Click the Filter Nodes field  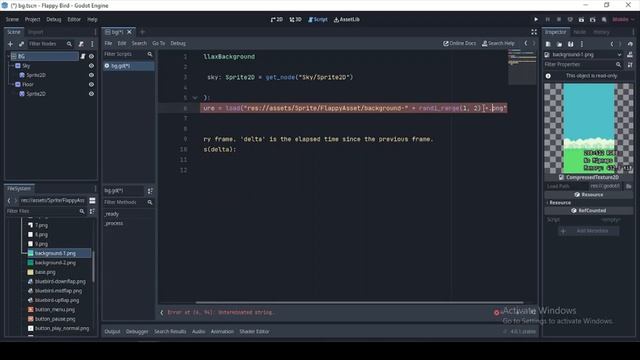pos(50,44)
